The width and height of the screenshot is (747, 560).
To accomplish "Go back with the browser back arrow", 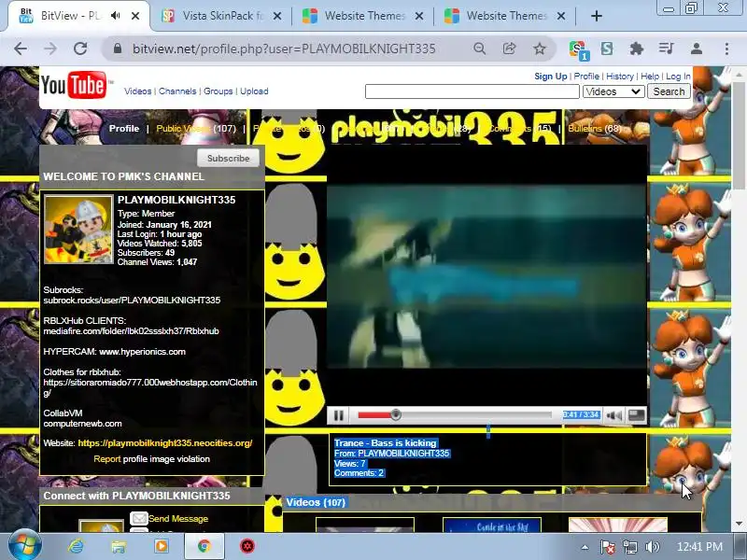I will [21, 49].
